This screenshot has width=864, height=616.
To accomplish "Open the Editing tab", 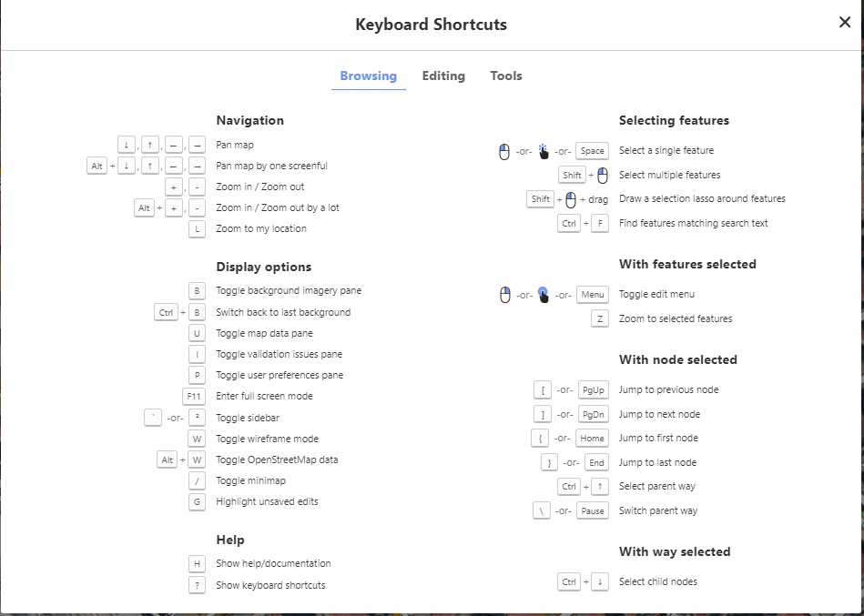I will [443, 76].
